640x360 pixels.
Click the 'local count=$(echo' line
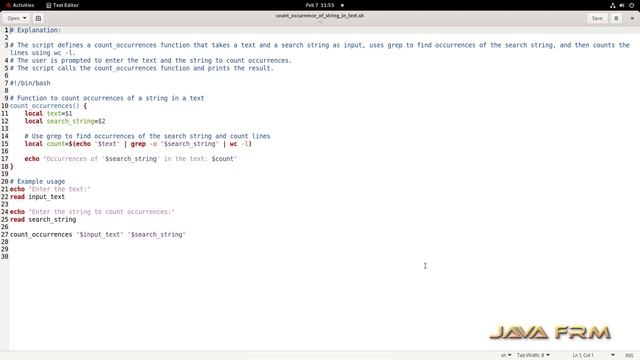point(138,144)
